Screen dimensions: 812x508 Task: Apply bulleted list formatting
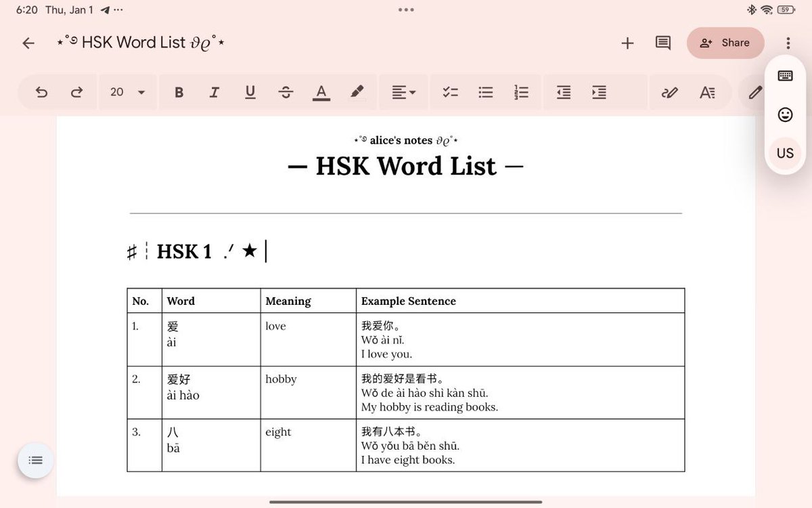(486, 92)
